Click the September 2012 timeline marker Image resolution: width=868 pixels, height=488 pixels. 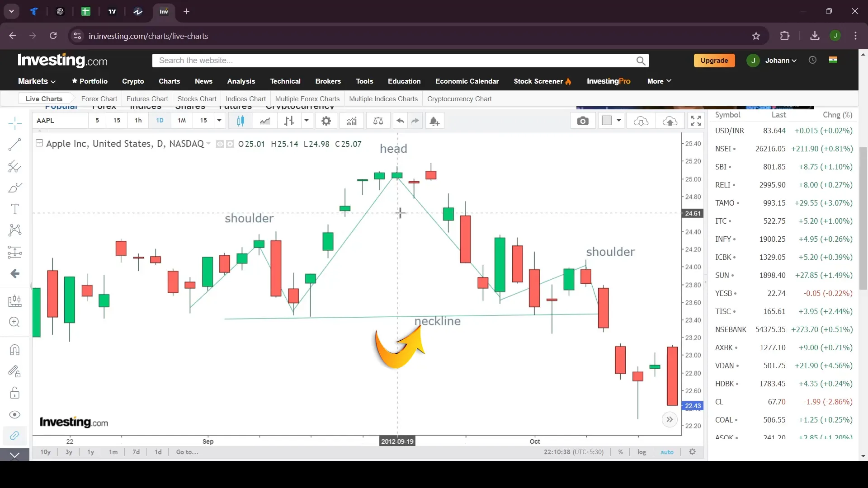coord(208,441)
